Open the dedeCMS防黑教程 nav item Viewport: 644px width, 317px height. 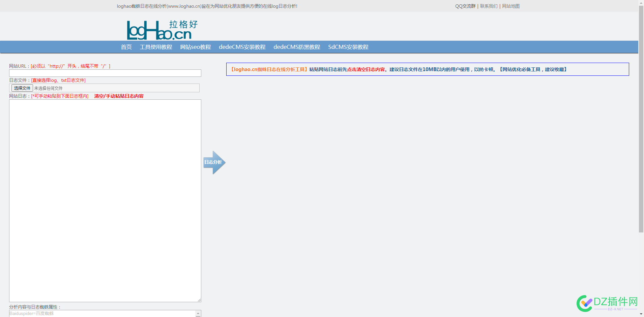(297, 47)
